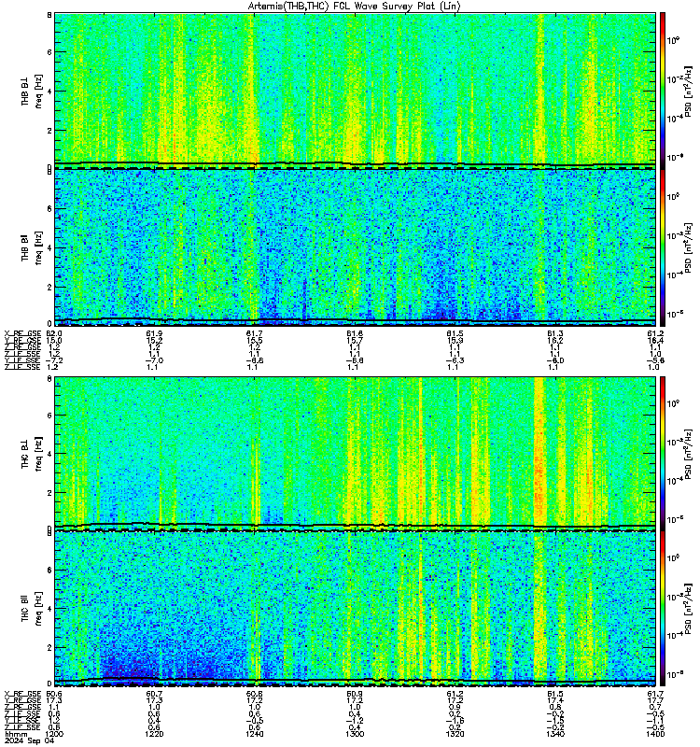Click the THC position value 60.7
This screenshot has height=747, width=700.
click(x=154, y=694)
